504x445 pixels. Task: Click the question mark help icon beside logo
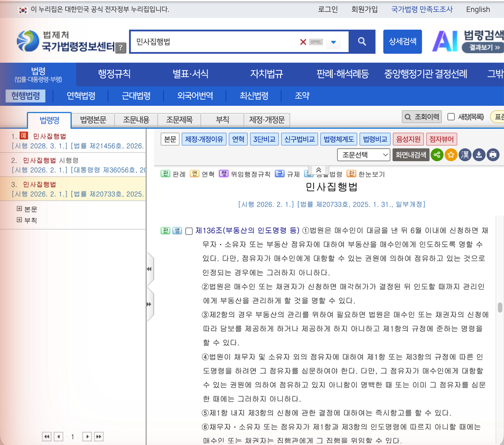click(121, 47)
